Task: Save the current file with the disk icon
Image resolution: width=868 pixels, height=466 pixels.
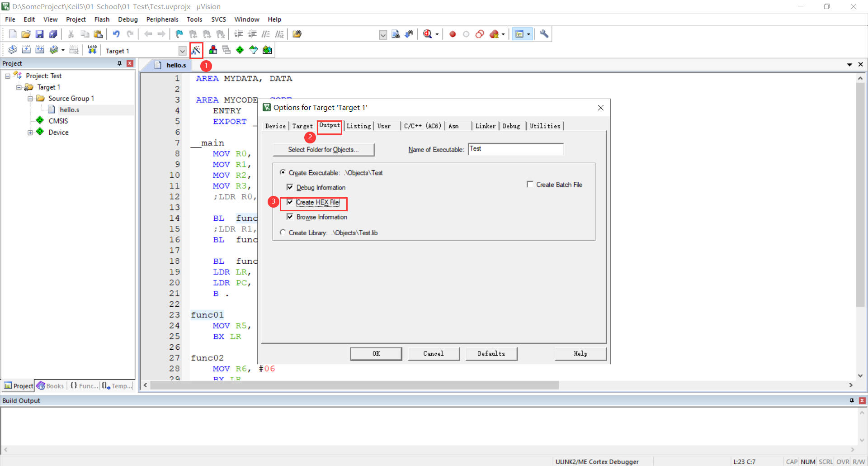Action: pos(40,34)
